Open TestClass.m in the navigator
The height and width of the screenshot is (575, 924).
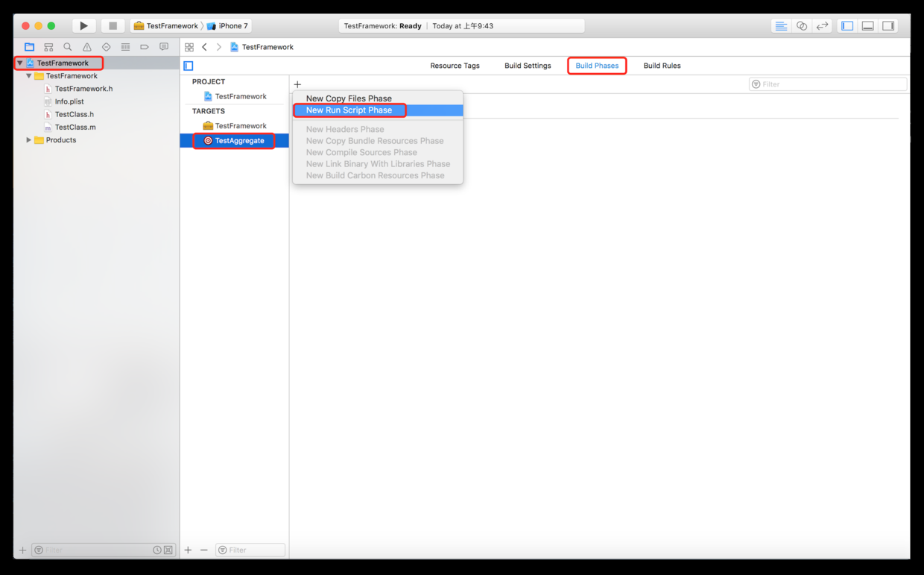(x=75, y=128)
